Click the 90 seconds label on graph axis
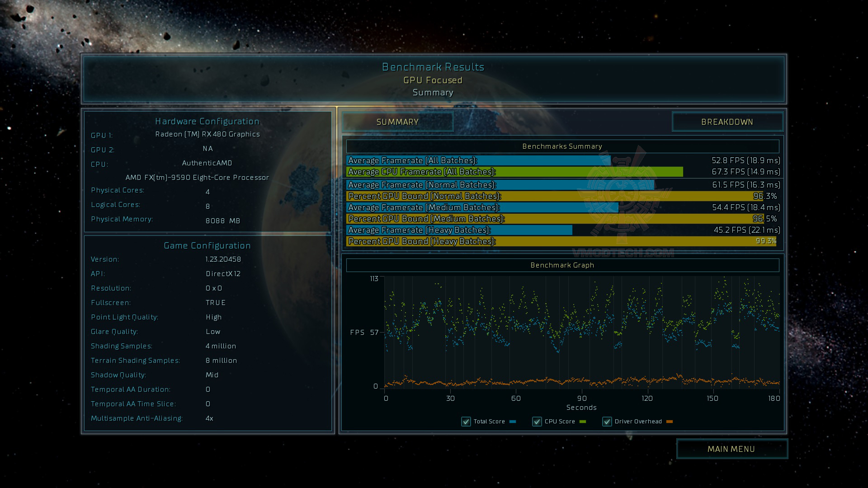The height and width of the screenshot is (488, 868). pos(582,398)
